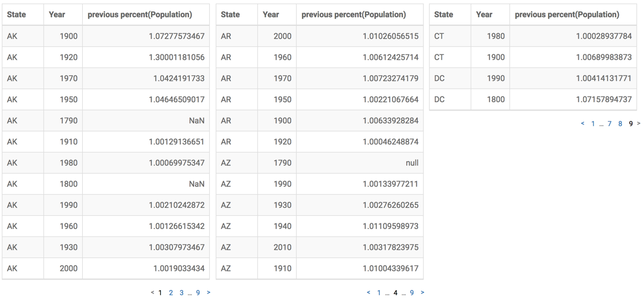The image size is (644, 301).
Task: Click next-page arrow under middle AR/AZ table
Action: coord(423,293)
